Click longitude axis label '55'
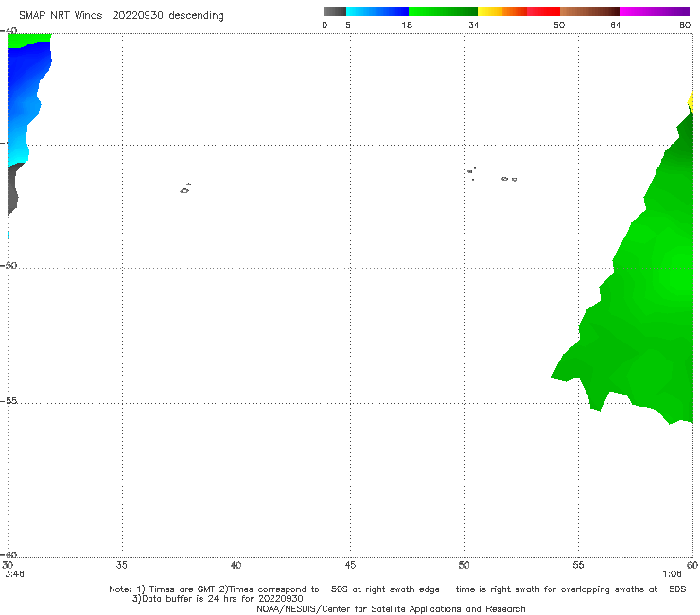 point(578,565)
